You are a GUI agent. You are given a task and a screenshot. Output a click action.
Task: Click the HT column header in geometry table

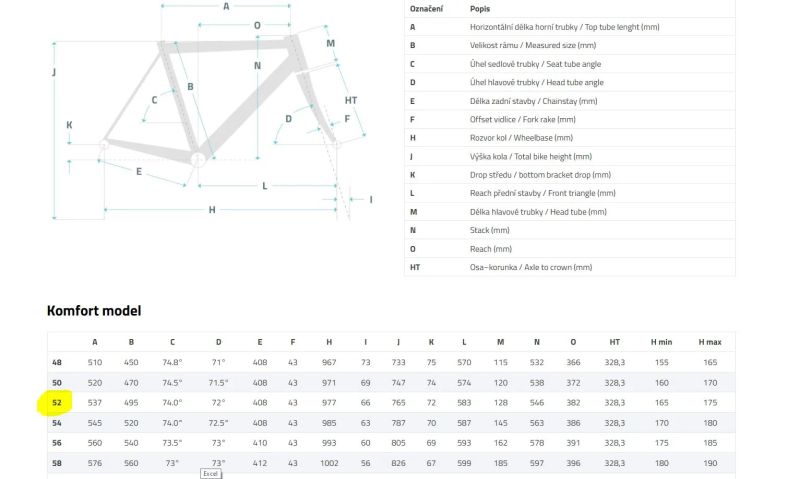tap(614, 342)
